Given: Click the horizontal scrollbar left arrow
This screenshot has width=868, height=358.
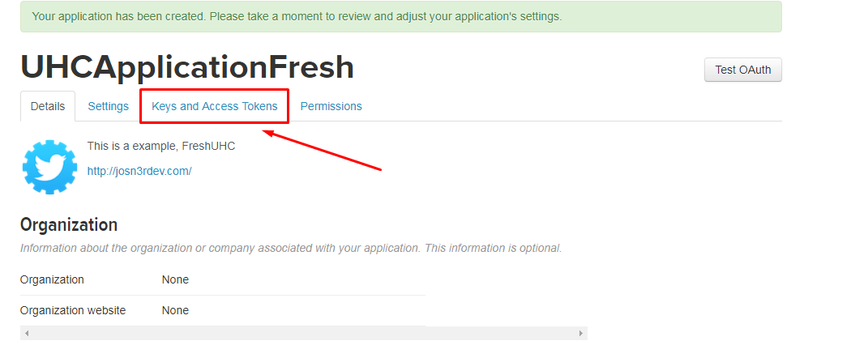Looking at the screenshot, I should 26,334.
